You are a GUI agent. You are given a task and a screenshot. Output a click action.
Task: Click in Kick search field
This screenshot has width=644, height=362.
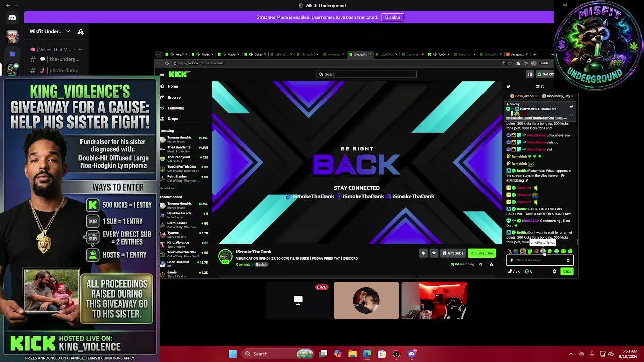[366, 74]
